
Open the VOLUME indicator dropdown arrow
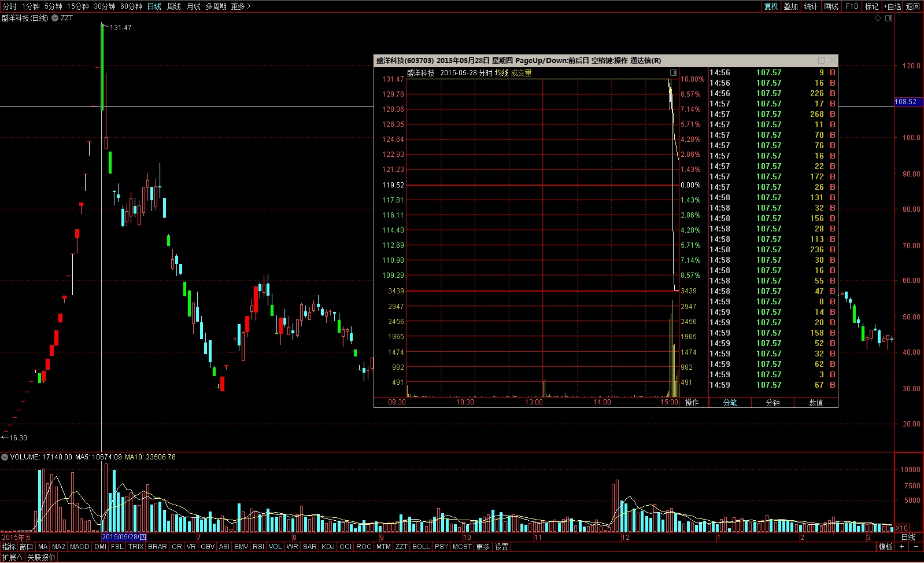[x=5, y=457]
